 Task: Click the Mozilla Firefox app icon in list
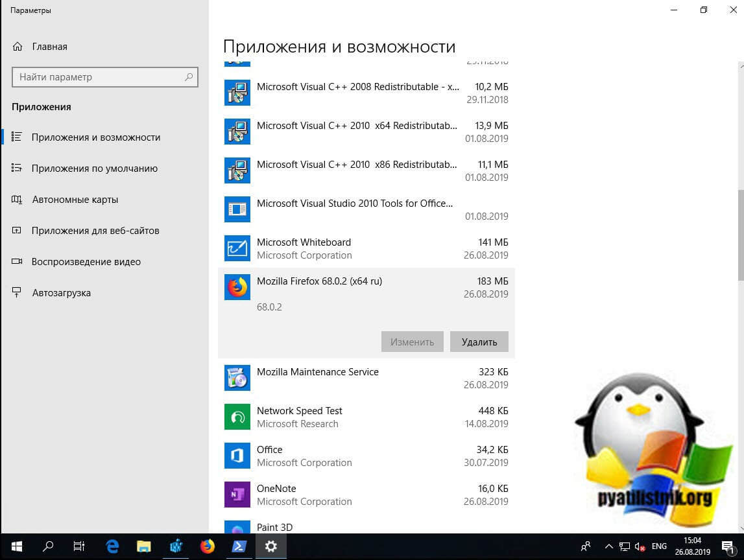tap(237, 287)
